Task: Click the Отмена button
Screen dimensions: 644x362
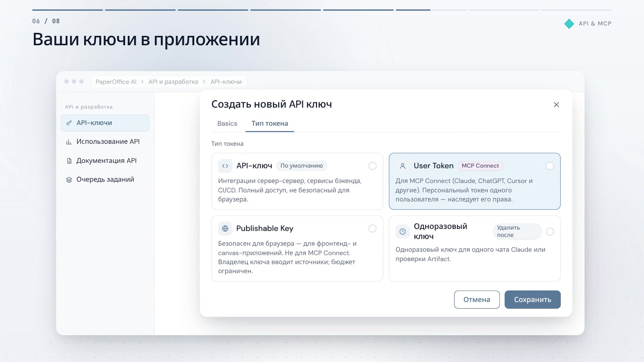Action: coord(477,300)
